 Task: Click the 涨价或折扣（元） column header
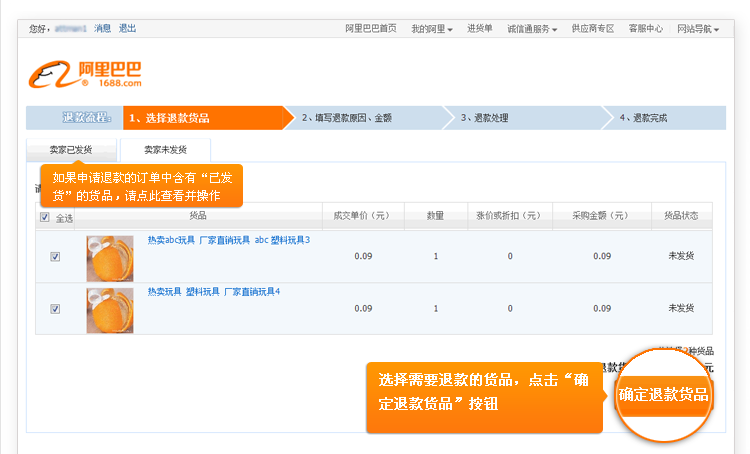coord(510,216)
